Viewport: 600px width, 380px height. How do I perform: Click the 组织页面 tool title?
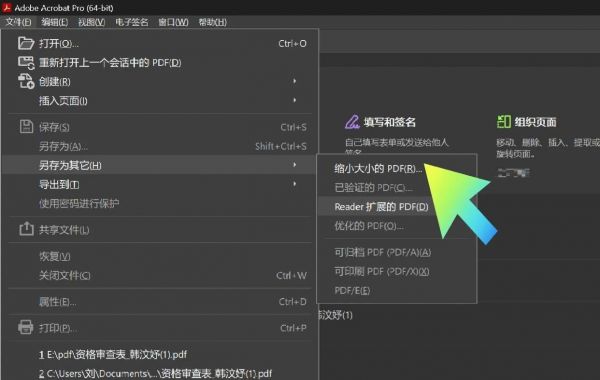click(x=535, y=122)
